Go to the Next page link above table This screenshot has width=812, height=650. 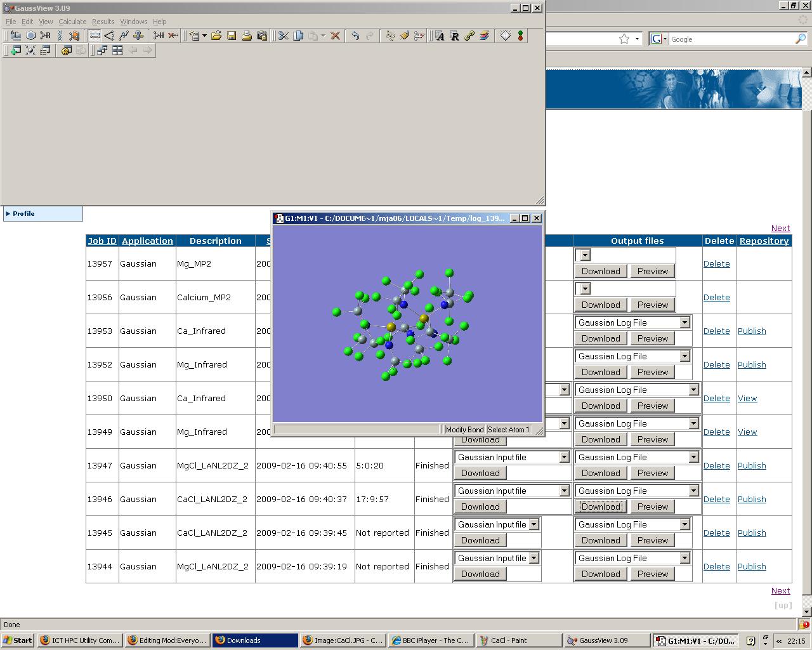click(x=780, y=229)
